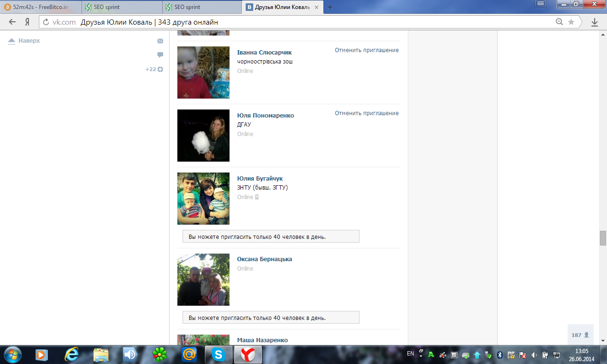
Task: Open Маша Назаренко profile name
Action: (262, 340)
